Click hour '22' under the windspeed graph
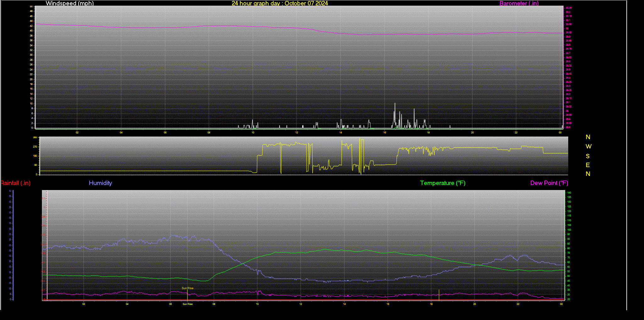This screenshot has width=644, height=320. (516, 132)
